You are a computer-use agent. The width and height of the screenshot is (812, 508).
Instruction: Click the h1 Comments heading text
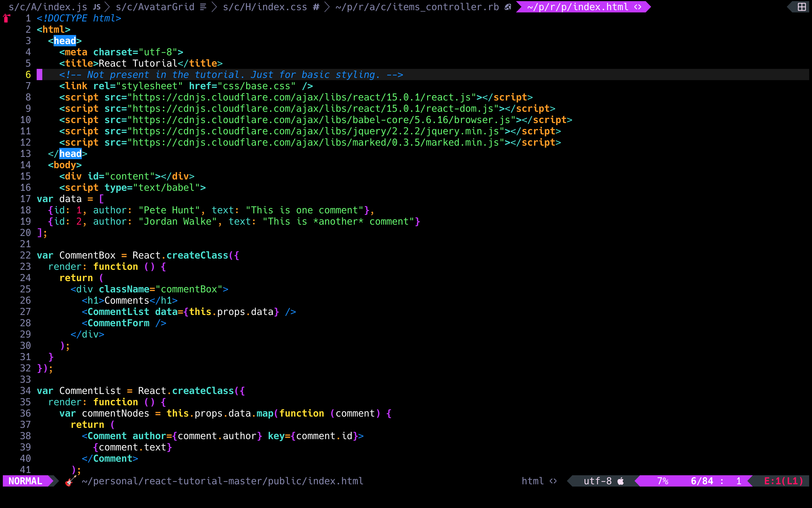point(127,300)
